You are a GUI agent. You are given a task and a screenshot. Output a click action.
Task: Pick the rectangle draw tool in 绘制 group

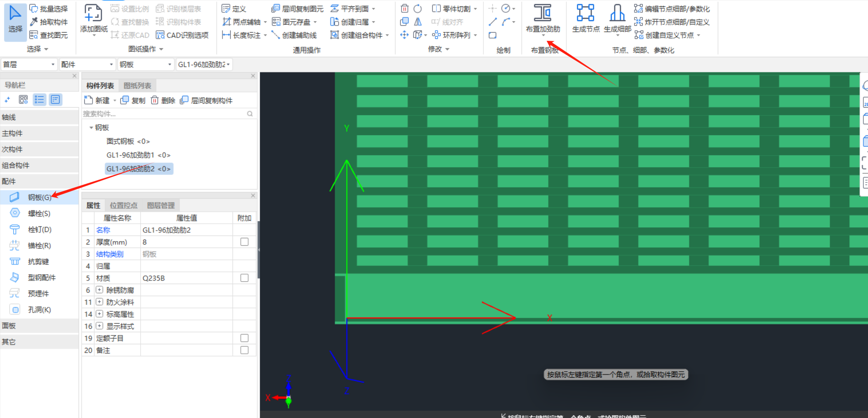click(493, 35)
